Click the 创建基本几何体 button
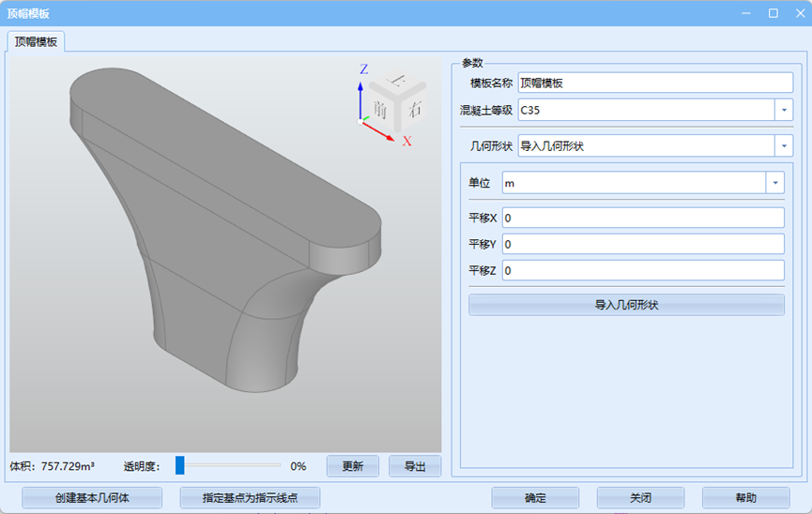This screenshot has width=812, height=514. coord(92,498)
